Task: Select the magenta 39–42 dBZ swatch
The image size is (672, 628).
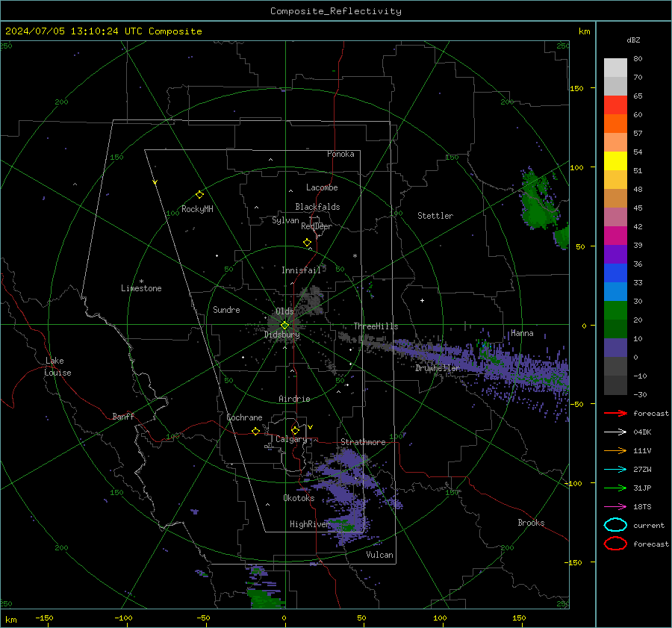Action: [615, 236]
